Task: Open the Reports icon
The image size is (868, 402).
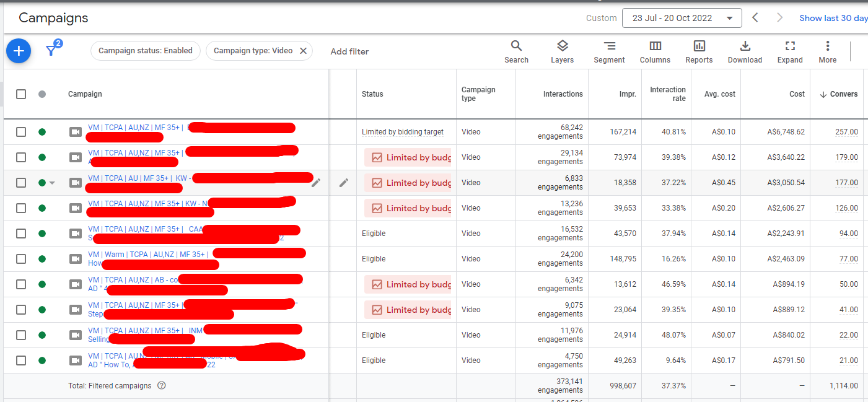Action: (699, 51)
